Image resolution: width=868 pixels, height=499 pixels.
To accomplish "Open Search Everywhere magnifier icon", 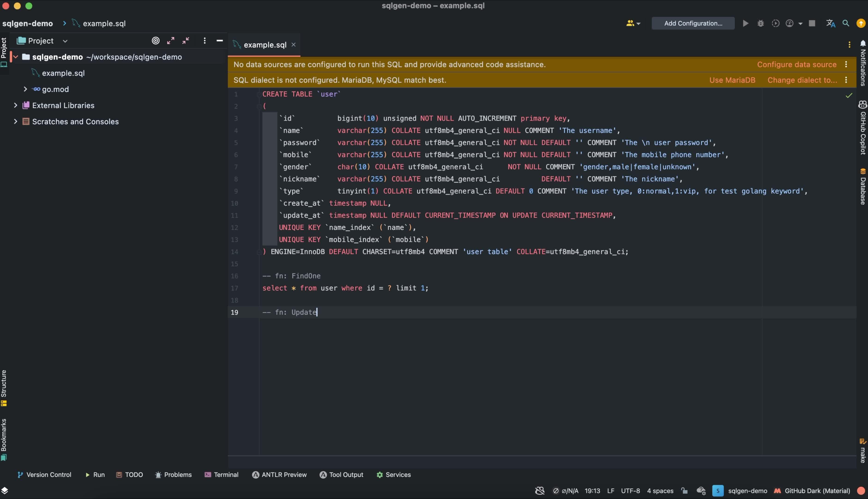I will tap(846, 23).
